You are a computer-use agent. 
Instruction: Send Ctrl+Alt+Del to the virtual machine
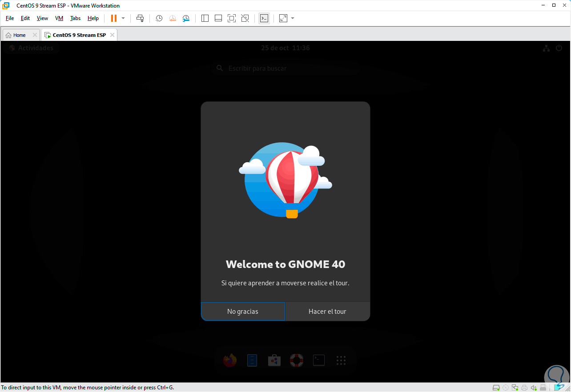[140, 18]
